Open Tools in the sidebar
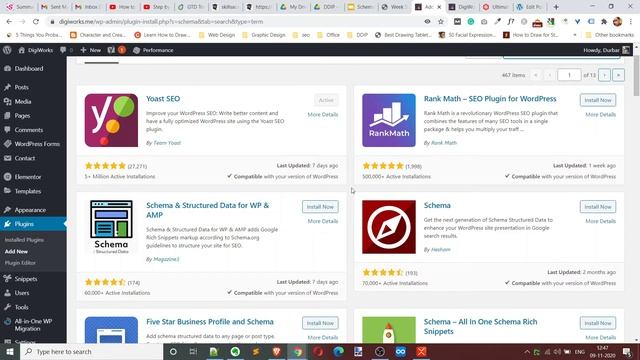Viewport: 640px width, 360px height. [21, 307]
